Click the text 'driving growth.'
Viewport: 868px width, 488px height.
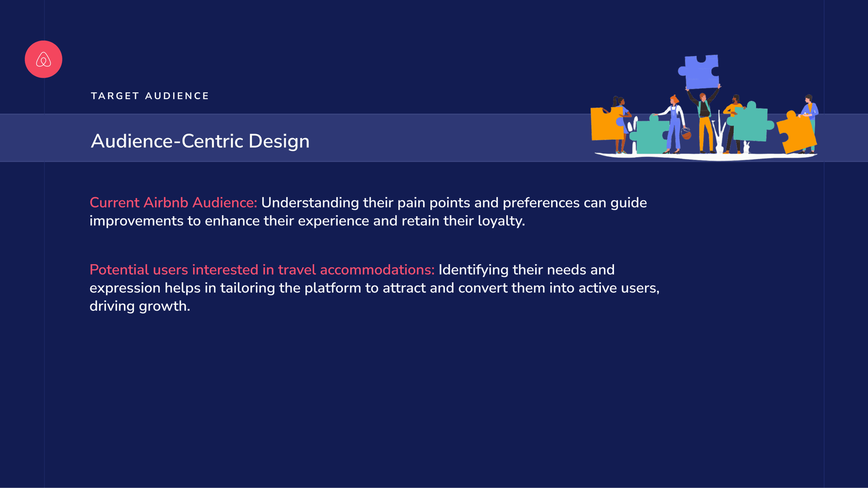click(140, 306)
